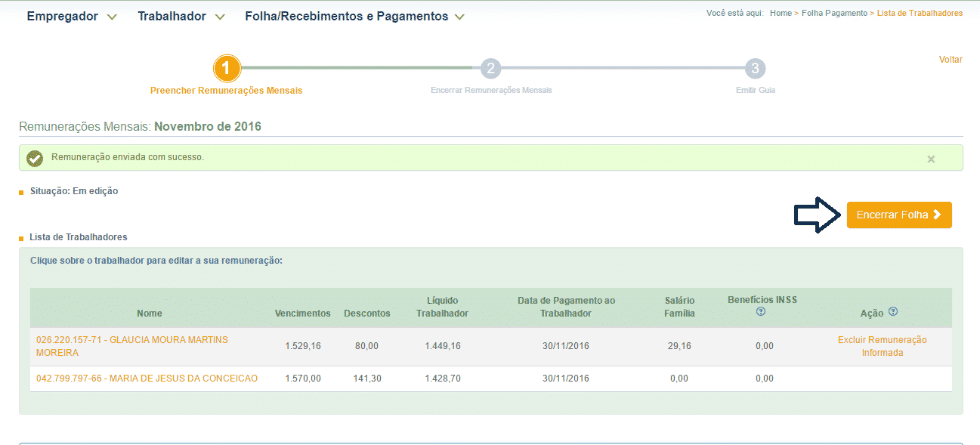This screenshot has width=980, height=445.
Task: Open worker Glaucia Moura Martins Moreira
Action: tap(132, 346)
